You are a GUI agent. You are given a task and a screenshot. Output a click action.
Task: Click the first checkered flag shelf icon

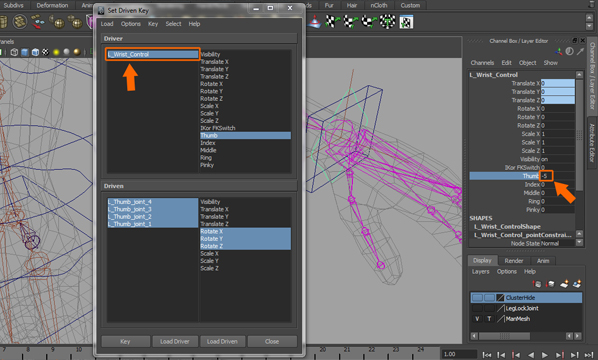click(332, 22)
